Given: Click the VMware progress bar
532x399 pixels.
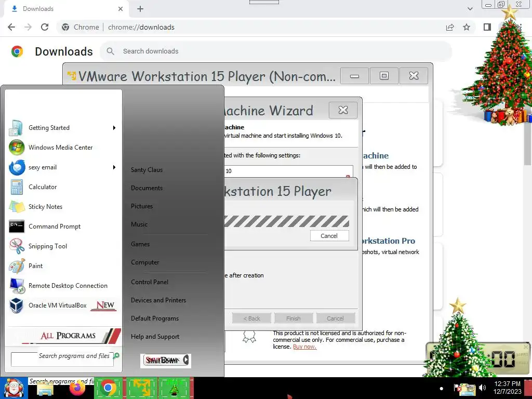Looking at the screenshot, I should tap(286, 221).
